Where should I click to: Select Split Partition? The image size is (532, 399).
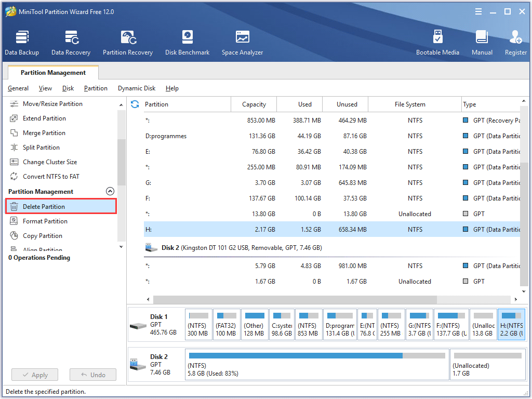[41, 148]
